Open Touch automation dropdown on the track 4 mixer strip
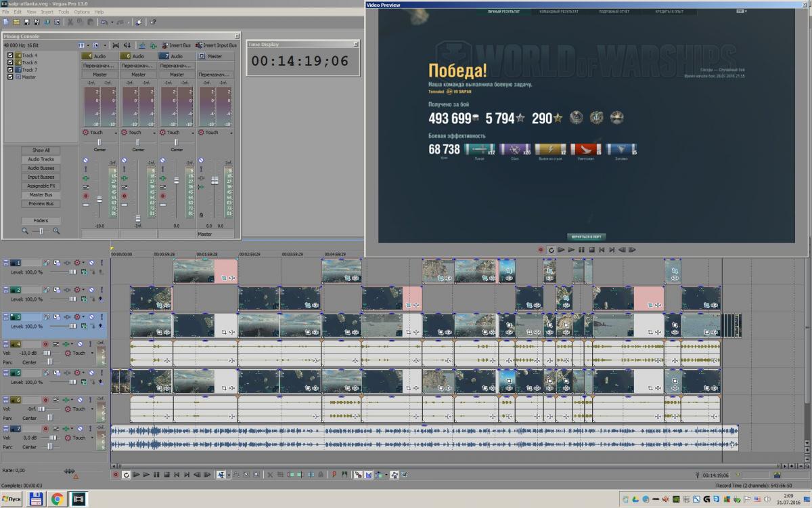The height and width of the screenshot is (508, 812). click(115, 133)
